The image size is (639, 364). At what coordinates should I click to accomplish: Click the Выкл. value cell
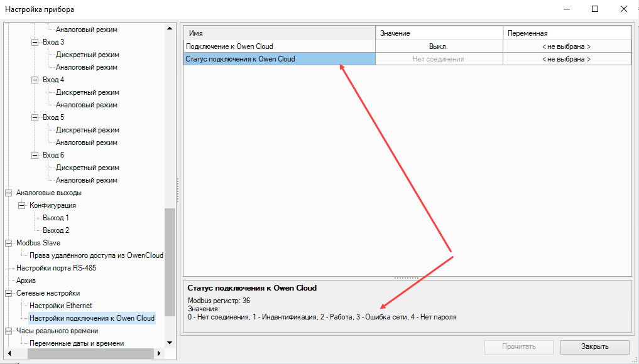click(439, 46)
